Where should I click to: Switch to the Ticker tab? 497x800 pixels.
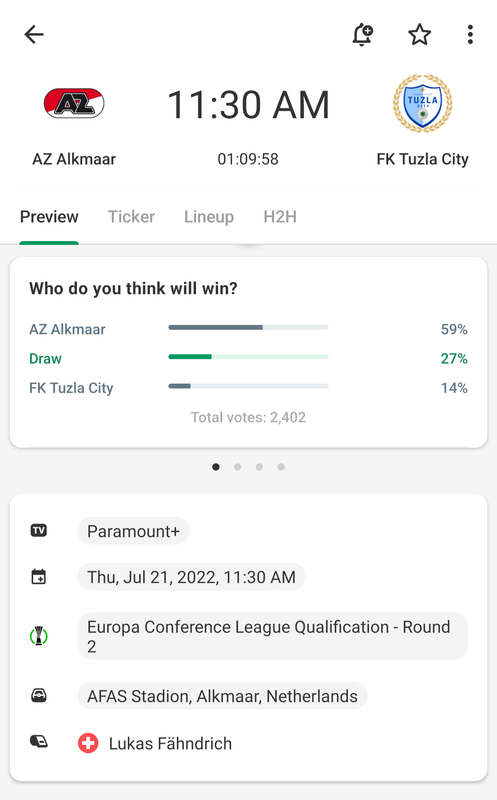(x=131, y=217)
